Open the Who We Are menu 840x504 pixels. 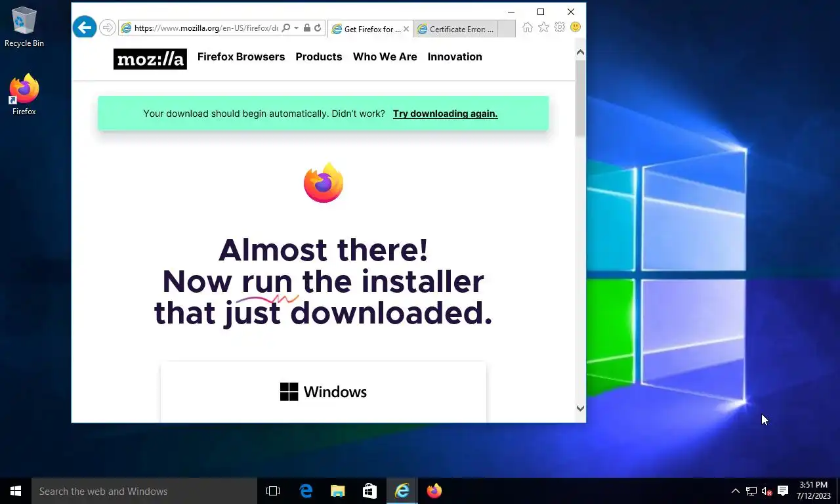[x=385, y=56]
